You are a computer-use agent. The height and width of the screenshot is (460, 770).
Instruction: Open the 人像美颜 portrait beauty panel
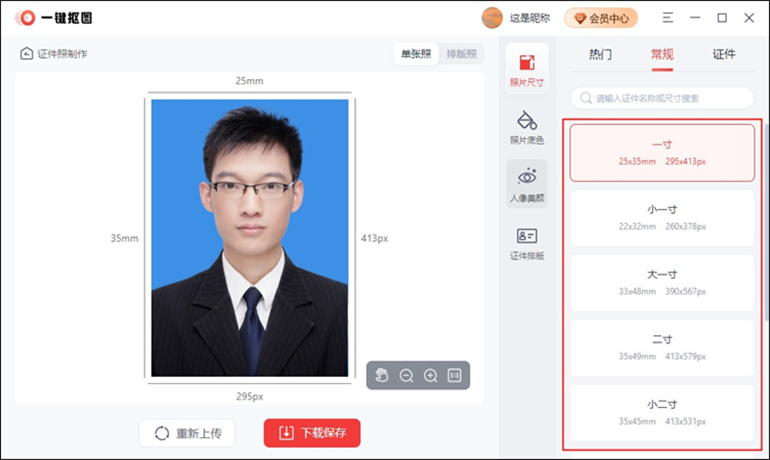(x=527, y=185)
